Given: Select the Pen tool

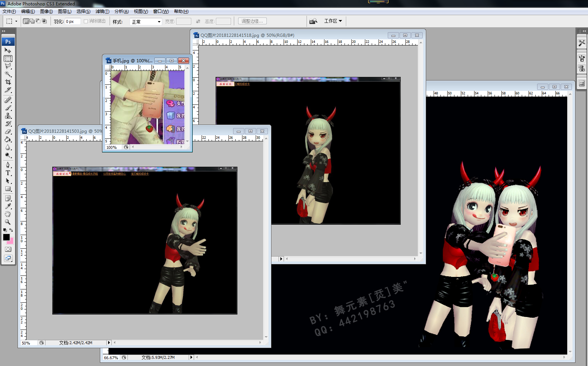Looking at the screenshot, I should pyautogui.click(x=8, y=165).
